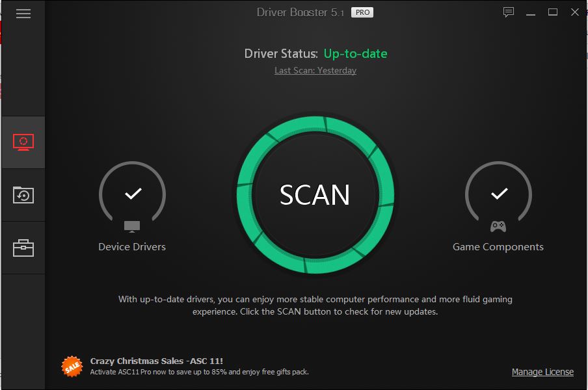This screenshot has height=390, width=588.
Task: Click the orange SALE badge
Action: (x=72, y=367)
